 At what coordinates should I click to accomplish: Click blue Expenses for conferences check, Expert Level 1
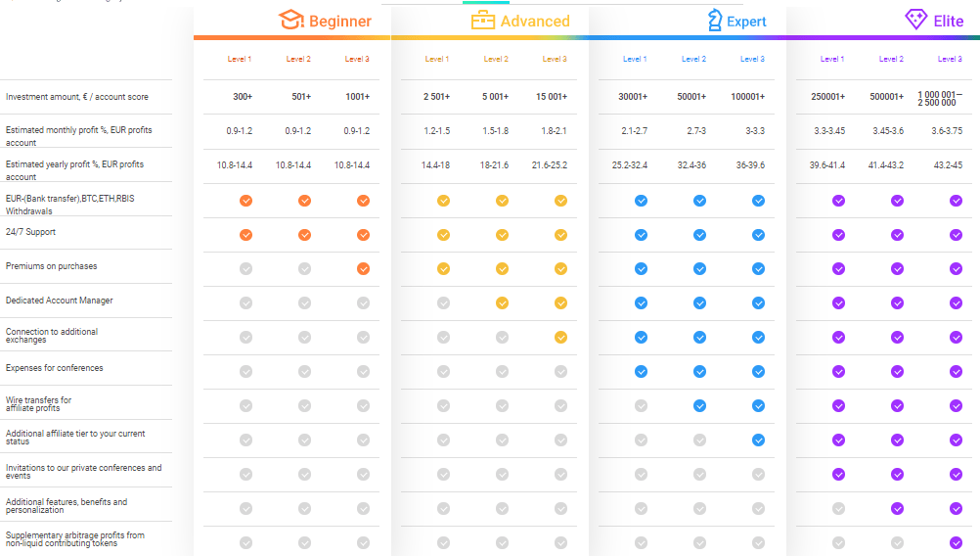point(641,372)
